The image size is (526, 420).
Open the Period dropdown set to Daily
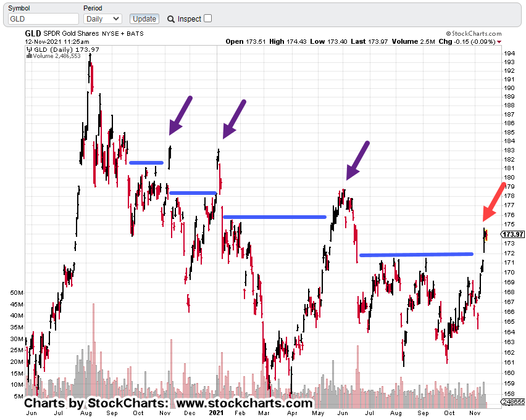coord(102,19)
